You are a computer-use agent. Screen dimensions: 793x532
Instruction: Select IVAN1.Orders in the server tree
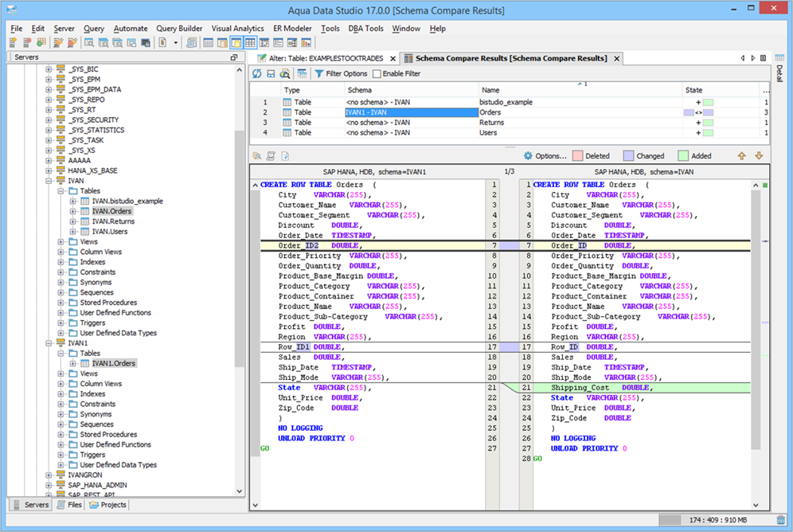click(113, 363)
